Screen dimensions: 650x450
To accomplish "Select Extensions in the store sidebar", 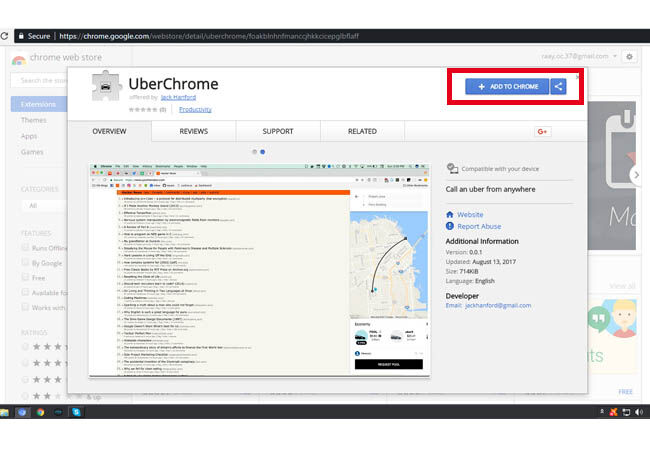I will [39, 104].
